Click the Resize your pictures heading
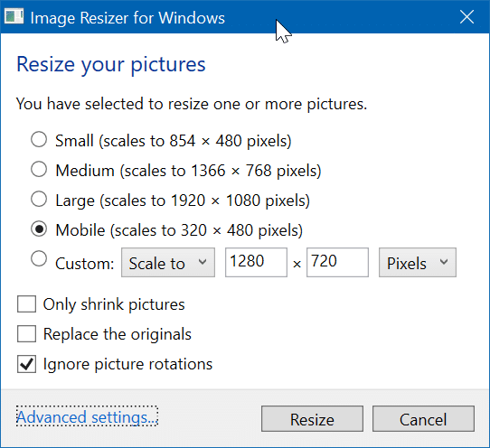The image size is (490, 448). (x=111, y=65)
